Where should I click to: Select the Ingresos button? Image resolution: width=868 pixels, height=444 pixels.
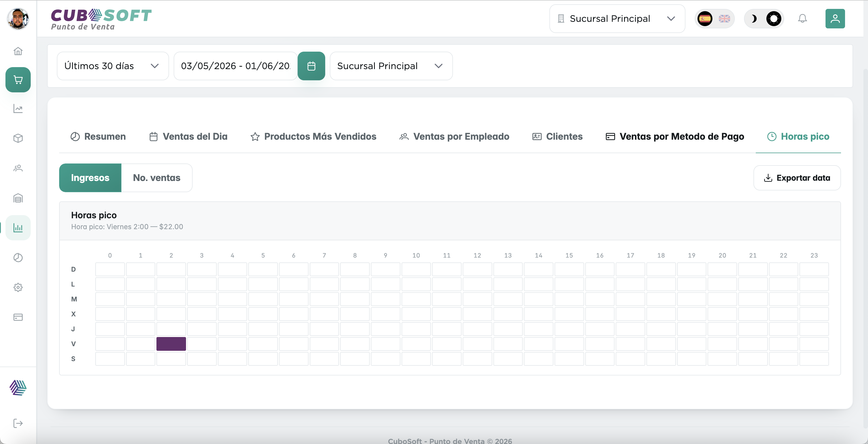point(90,178)
